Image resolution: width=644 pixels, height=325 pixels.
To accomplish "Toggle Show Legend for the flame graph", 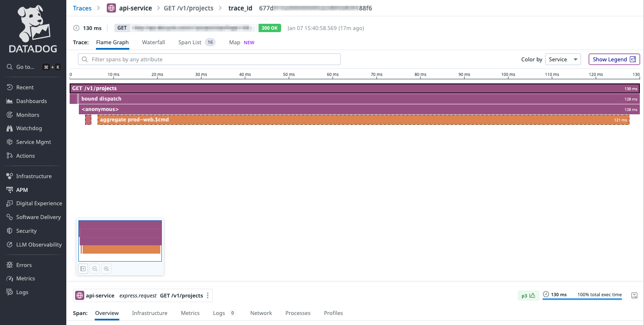I will tap(614, 59).
